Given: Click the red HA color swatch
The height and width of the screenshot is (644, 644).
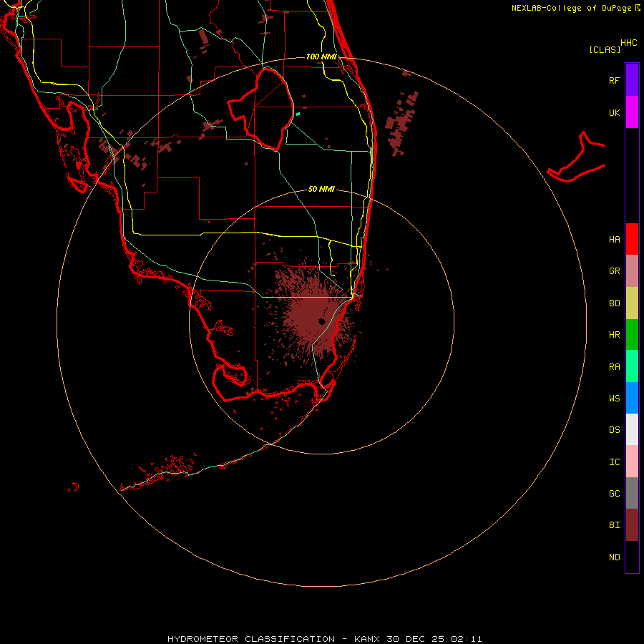Looking at the screenshot, I should tap(632, 239).
